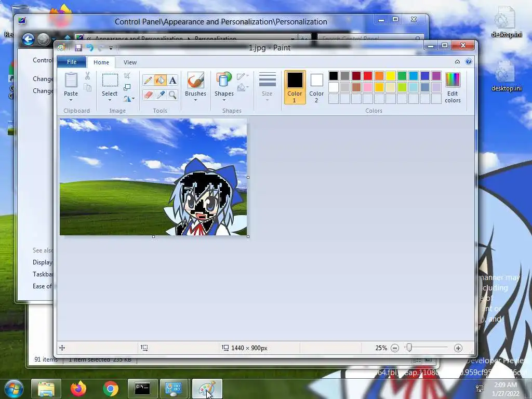Open Firefox from the taskbar
Screen dimensions: 532x399
(x=78, y=389)
